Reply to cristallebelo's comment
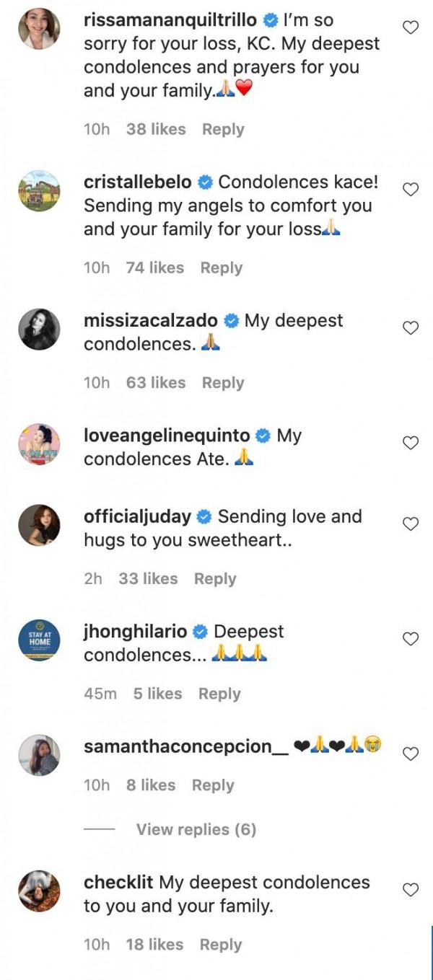Viewport: 433px width, 980px height. point(222,268)
